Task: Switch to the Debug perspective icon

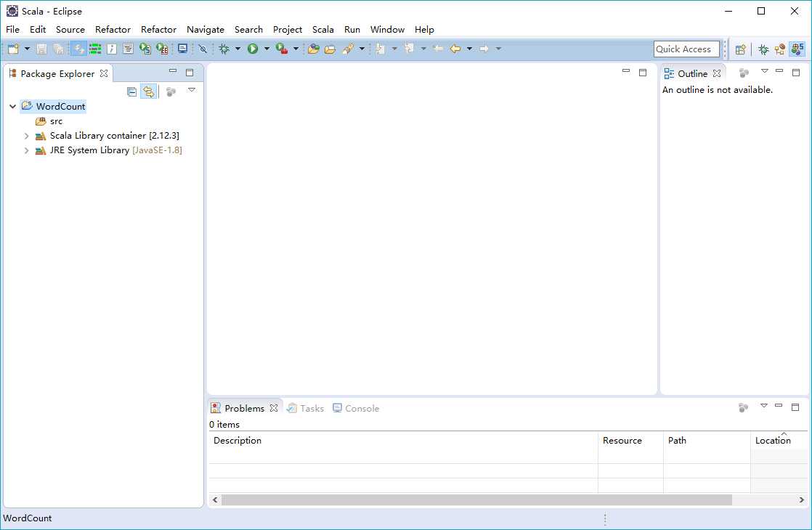Action: [x=763, y=49]
